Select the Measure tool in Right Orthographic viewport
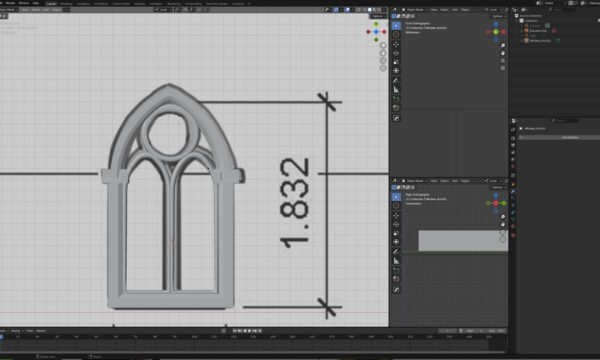600x360 pixels. coord(396,261)
